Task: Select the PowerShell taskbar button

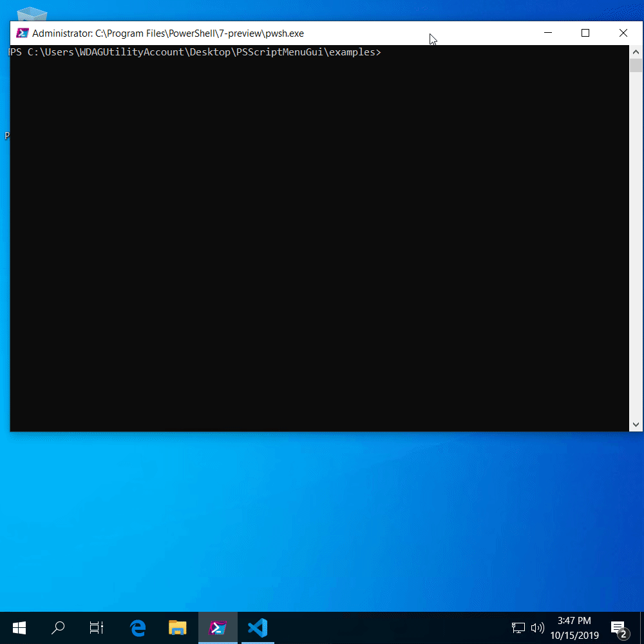Action: click(x=218, y=627)
